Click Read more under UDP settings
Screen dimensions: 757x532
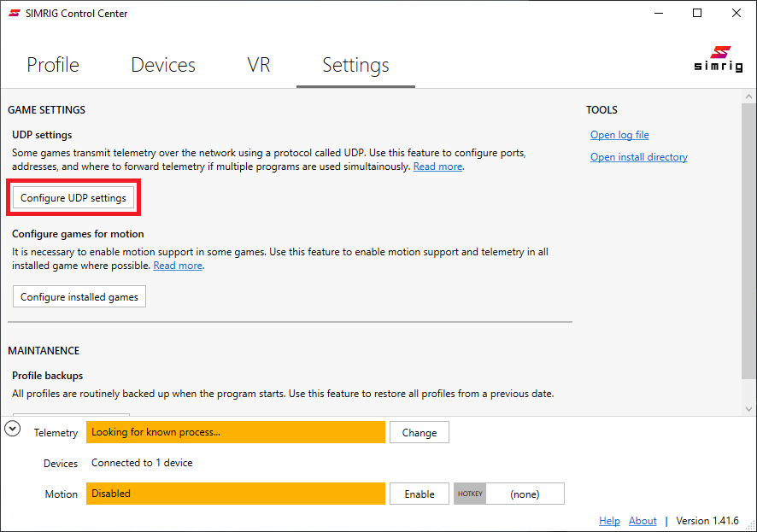coord(437,167)
